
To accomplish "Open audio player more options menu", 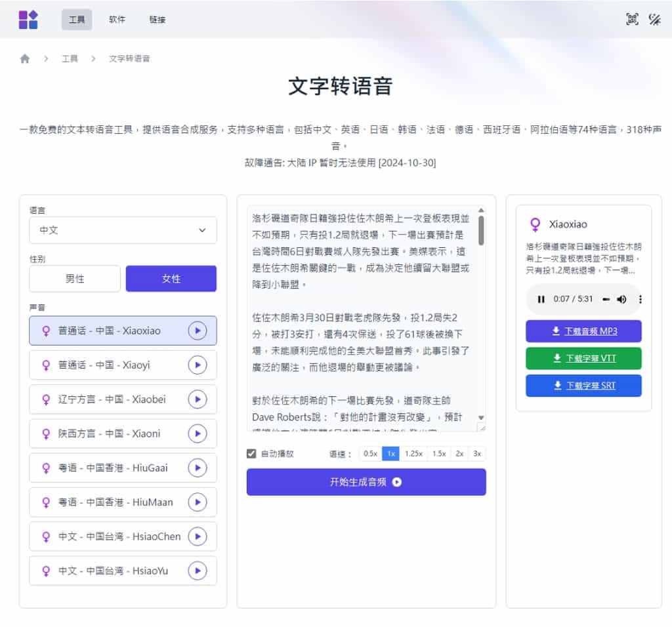I will tap(640, 299).
